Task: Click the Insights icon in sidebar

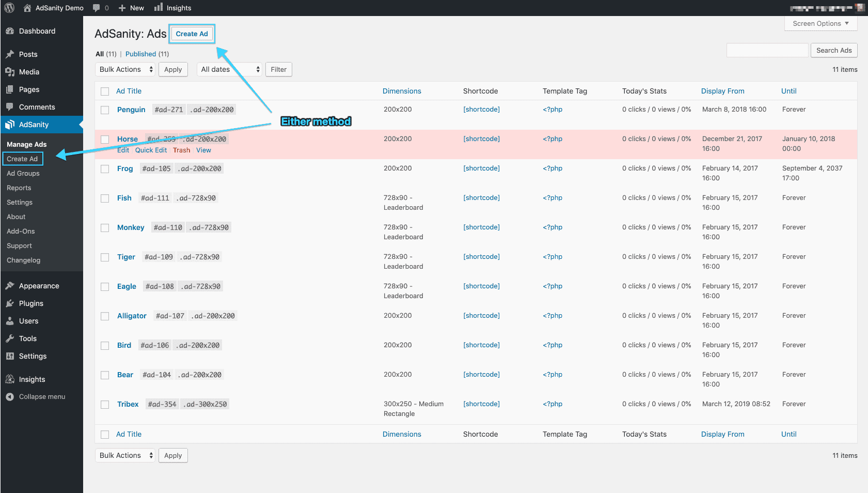Action: pyautogui.click(x=10, y=379)
